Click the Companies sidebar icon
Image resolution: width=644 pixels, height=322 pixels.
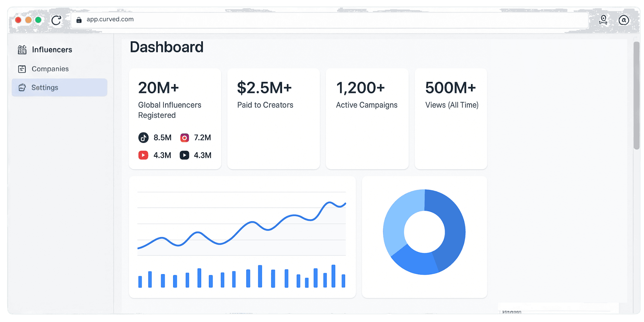tap(22, 69)
